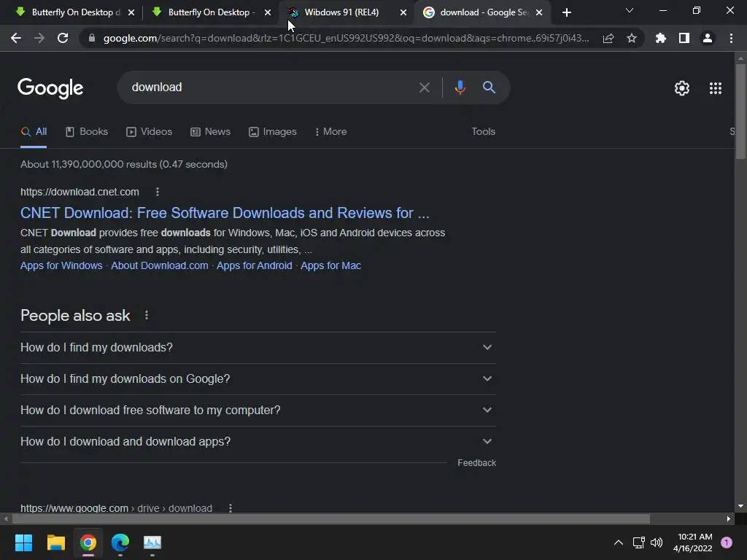Viewport: 747px width, 560px height.
Task: Open the Tools search options
Action: pyautogui.click(x=483, y=131)
